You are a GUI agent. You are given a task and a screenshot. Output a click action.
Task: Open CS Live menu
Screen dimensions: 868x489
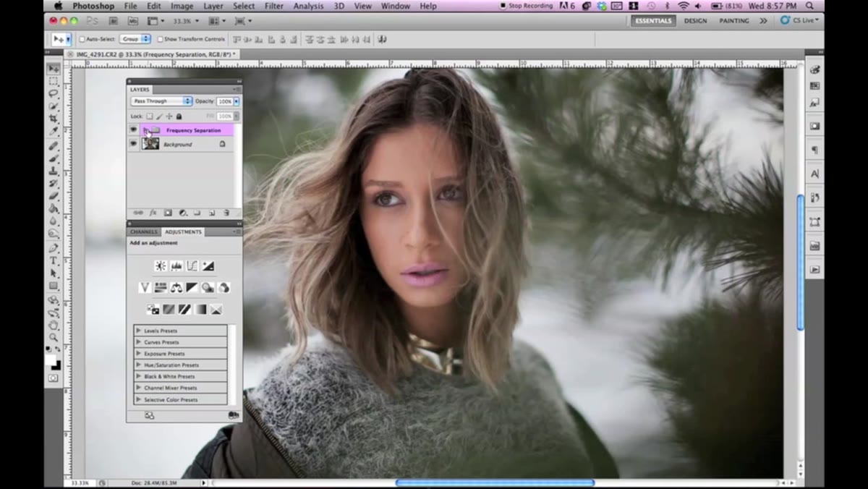(x=800, y=21)
